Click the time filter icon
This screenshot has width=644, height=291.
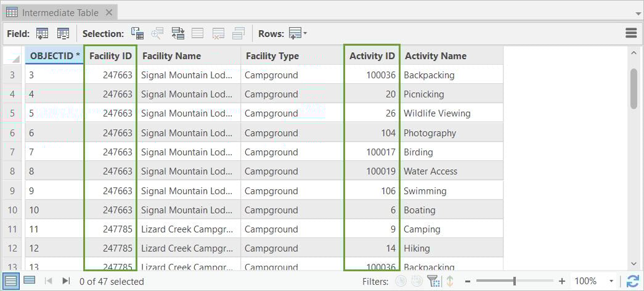tap(401, 281)
